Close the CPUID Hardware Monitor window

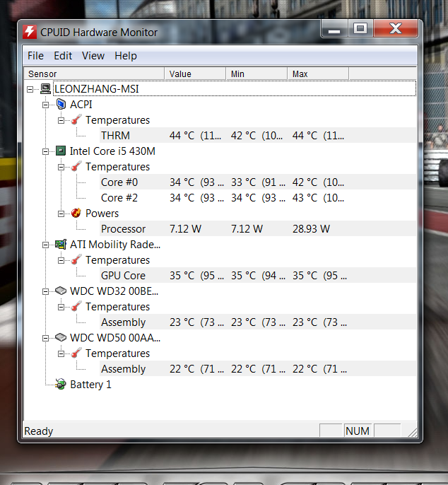pyautogui.click(x=396, y=29)
